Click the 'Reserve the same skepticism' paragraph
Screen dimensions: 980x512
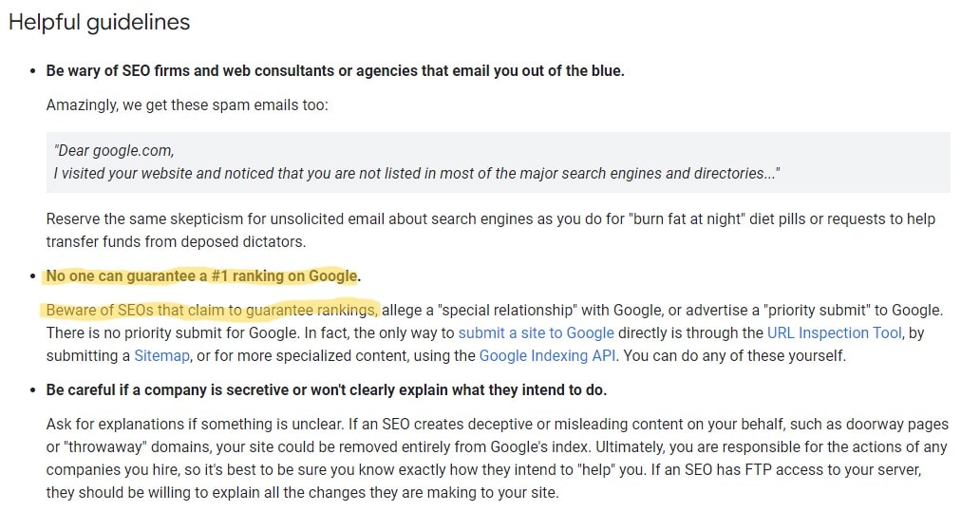[x=491, y=230]
